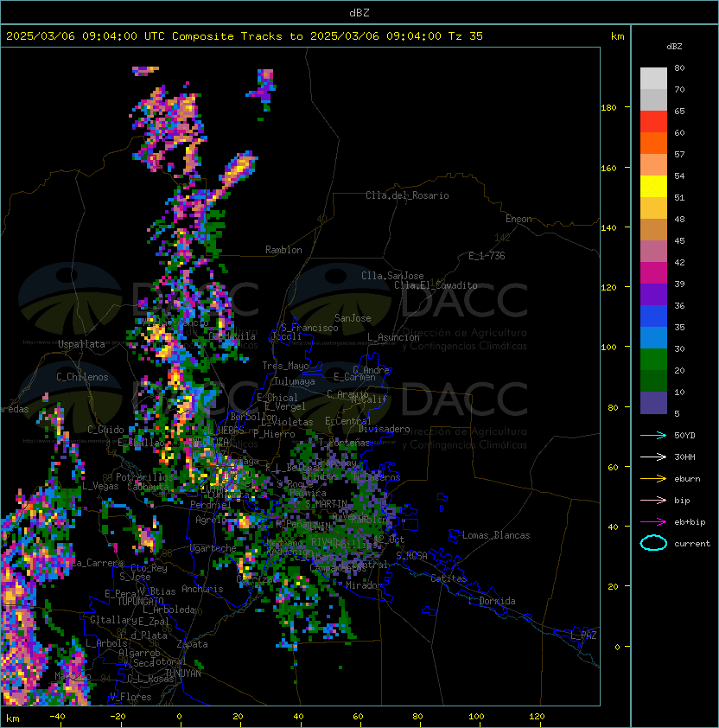Click the 'Potrerillos' map label
This screenshot has width=719, height=728.
pyautogui.click(x=144, y=477)
